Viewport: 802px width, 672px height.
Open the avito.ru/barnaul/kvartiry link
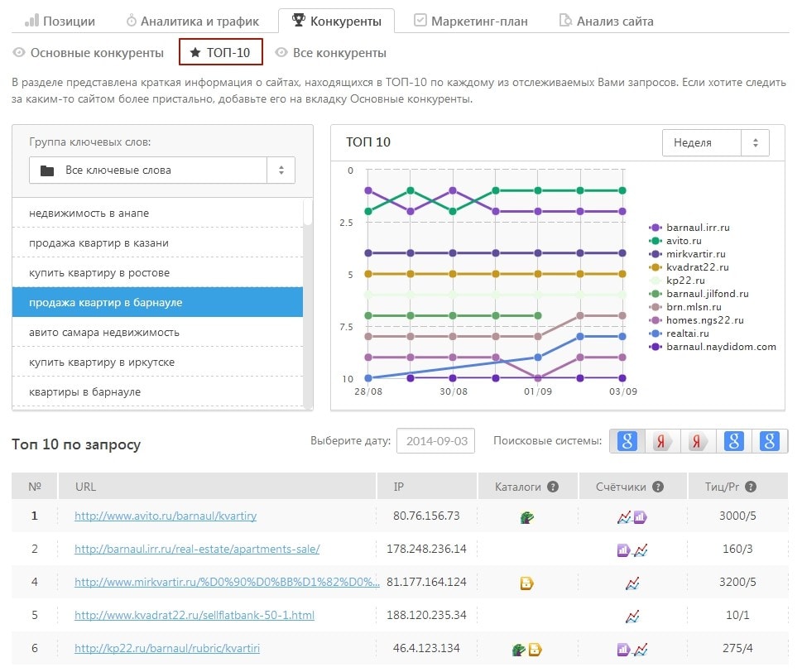(166, 516)
